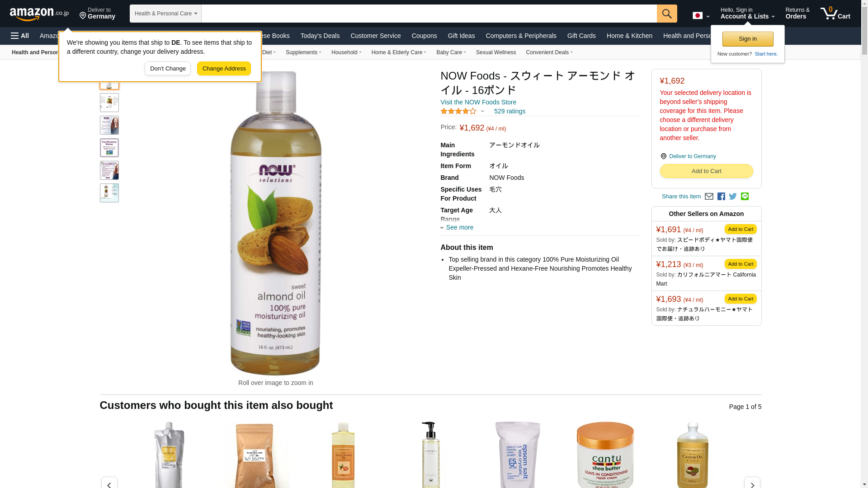
Task: Share this item via LINE icon
Action: 745,197
